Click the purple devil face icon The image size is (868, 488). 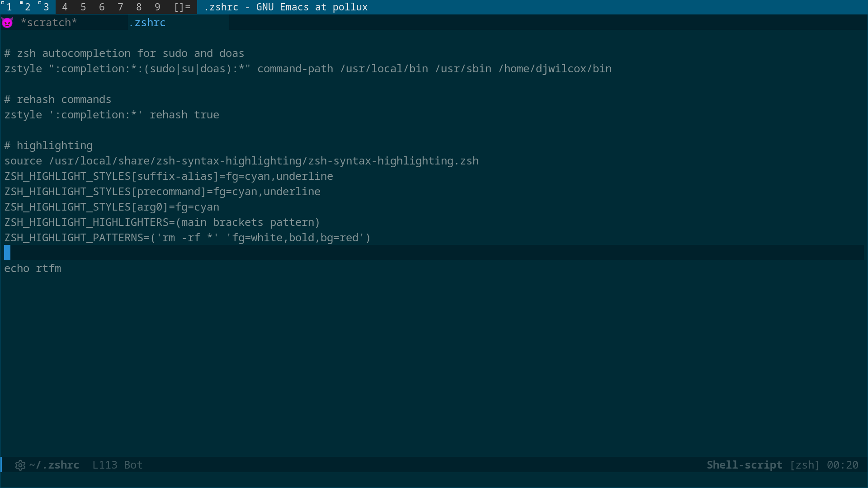click(x=7, y=23)
